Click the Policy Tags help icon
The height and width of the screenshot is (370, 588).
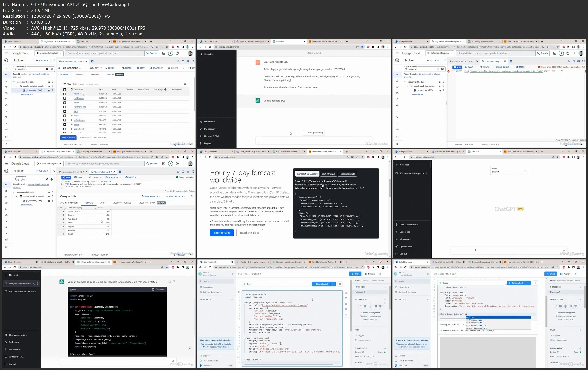[165, 89]
